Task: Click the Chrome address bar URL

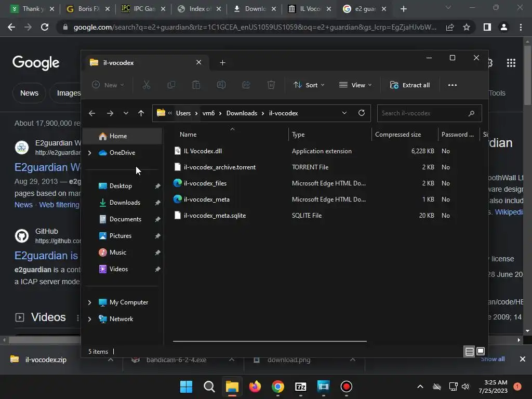Action: 255,27
